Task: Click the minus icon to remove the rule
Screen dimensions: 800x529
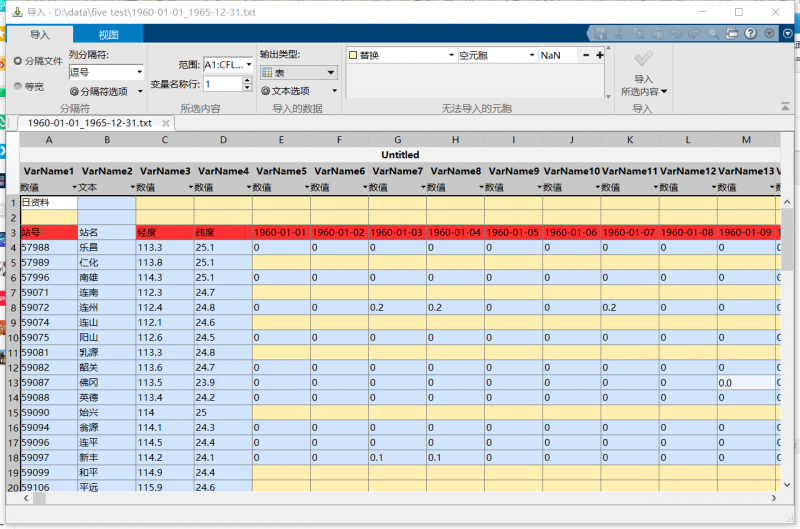Action: coord(586,55)
